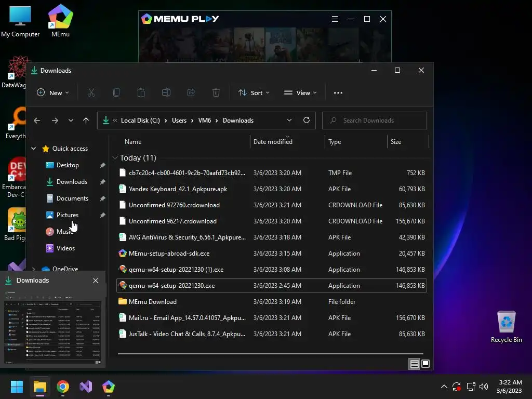Go forward with the right arrow
532x399 pixels.
coord(55,121)
